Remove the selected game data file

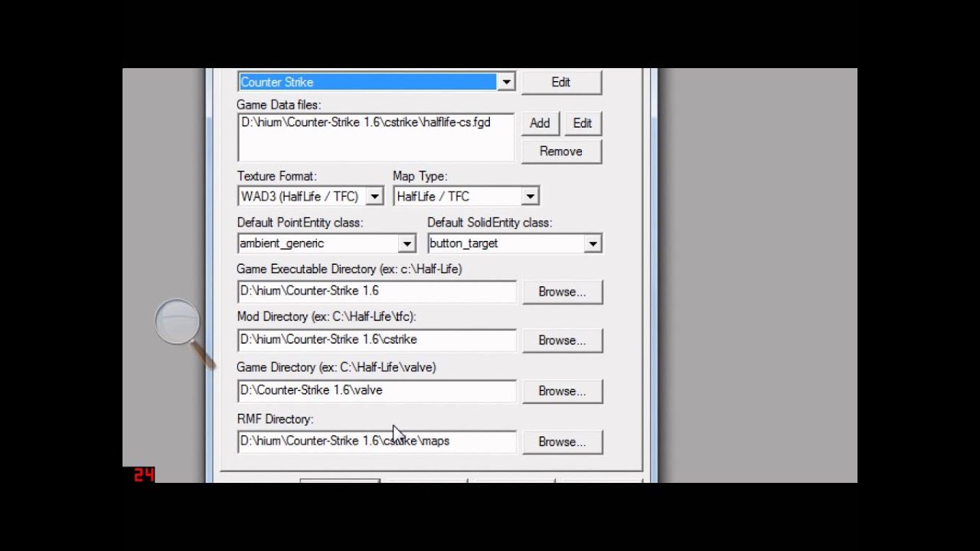561,152
